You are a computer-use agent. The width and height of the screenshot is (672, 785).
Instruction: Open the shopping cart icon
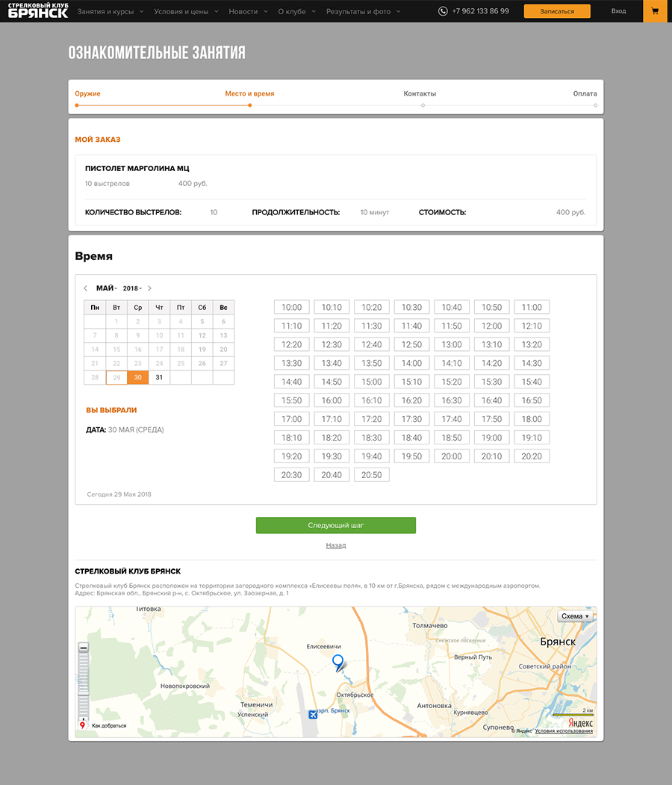point(655,11)
